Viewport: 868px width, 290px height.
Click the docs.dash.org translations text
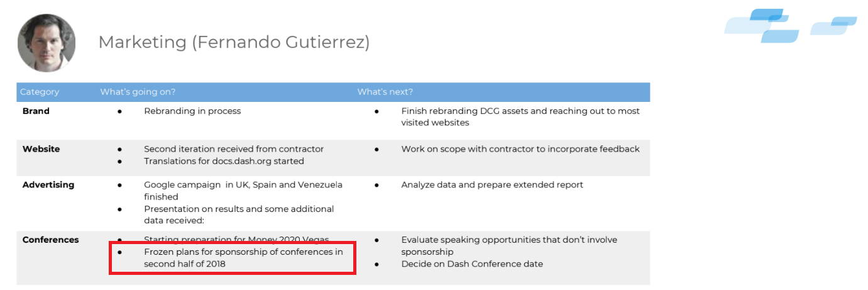(224, 161)
